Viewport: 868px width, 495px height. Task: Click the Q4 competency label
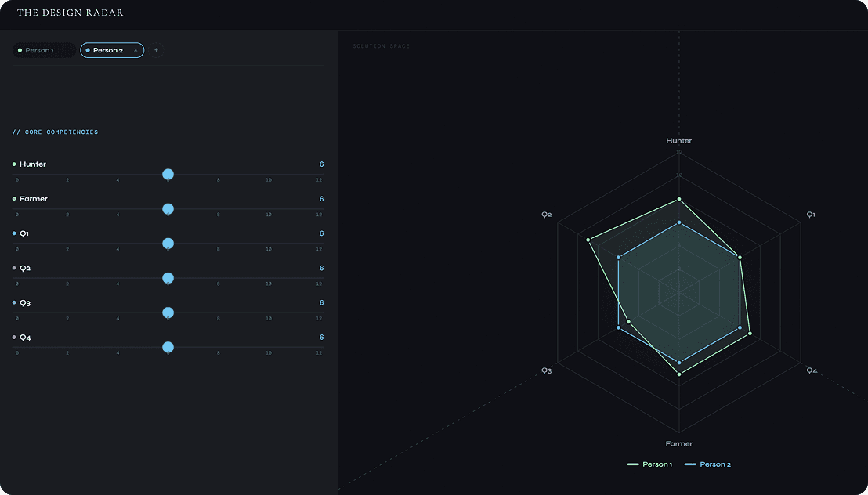pyautogui.click(x=25, y=338)
